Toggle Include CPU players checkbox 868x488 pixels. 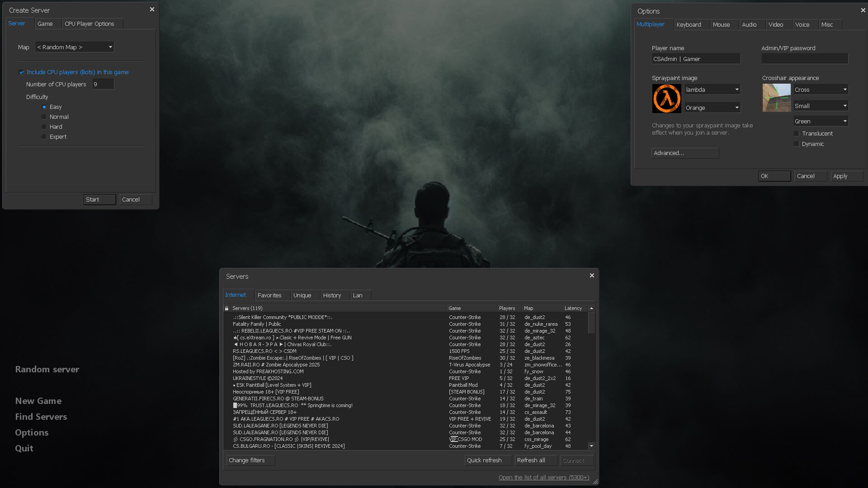(21, 72)
